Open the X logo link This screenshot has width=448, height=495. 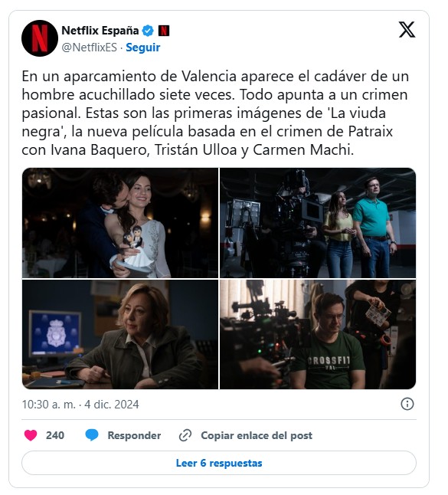click(407, 29)
